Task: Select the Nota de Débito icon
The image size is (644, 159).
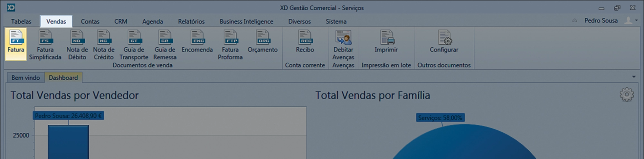Action: coord(77,44)
